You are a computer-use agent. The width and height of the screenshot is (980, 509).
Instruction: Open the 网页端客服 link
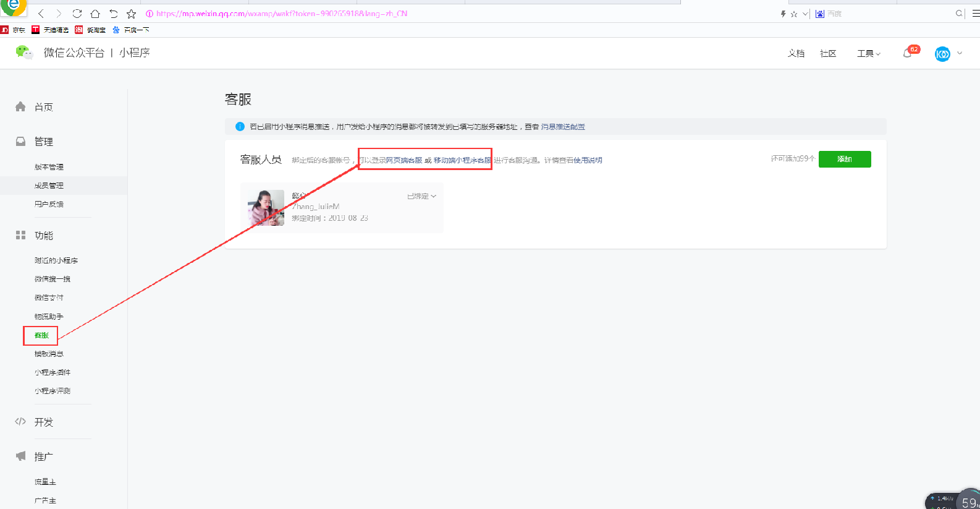[404, 160]
